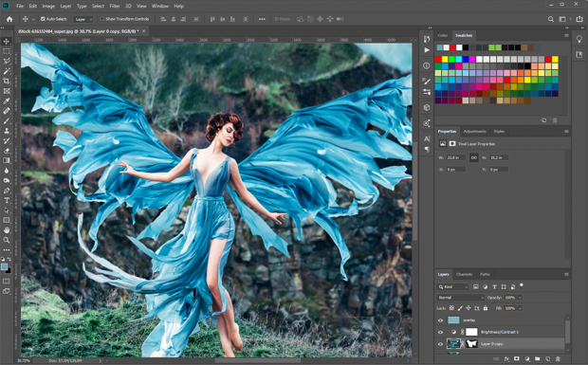Select the Magic Wand tool
The width and height of the screenshot is (588, 365).
[7, 71]
